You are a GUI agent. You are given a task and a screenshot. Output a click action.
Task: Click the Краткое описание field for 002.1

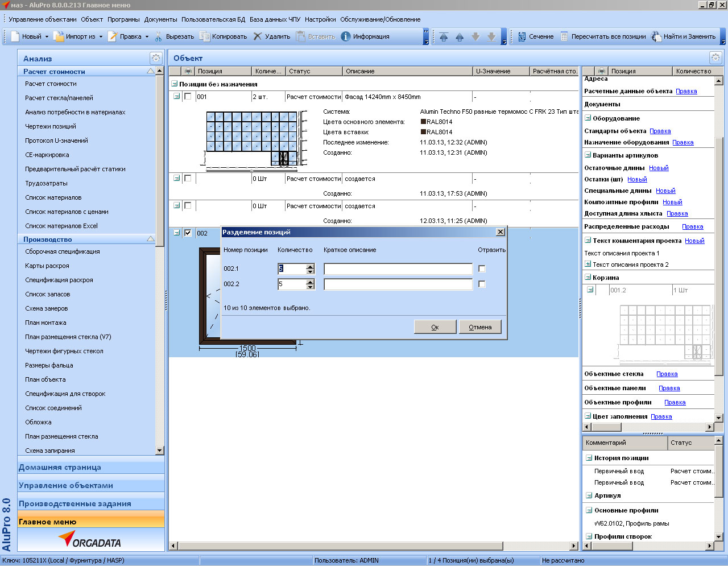[398, 268]
